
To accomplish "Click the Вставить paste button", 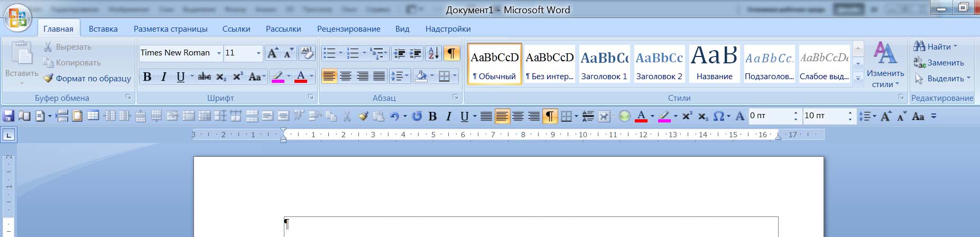I will (x=22, y=62).
